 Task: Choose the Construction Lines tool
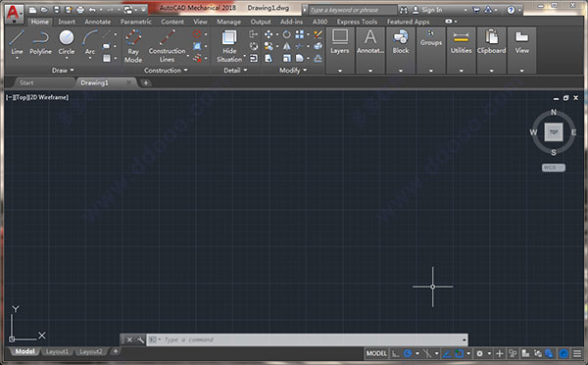[167, 46]
